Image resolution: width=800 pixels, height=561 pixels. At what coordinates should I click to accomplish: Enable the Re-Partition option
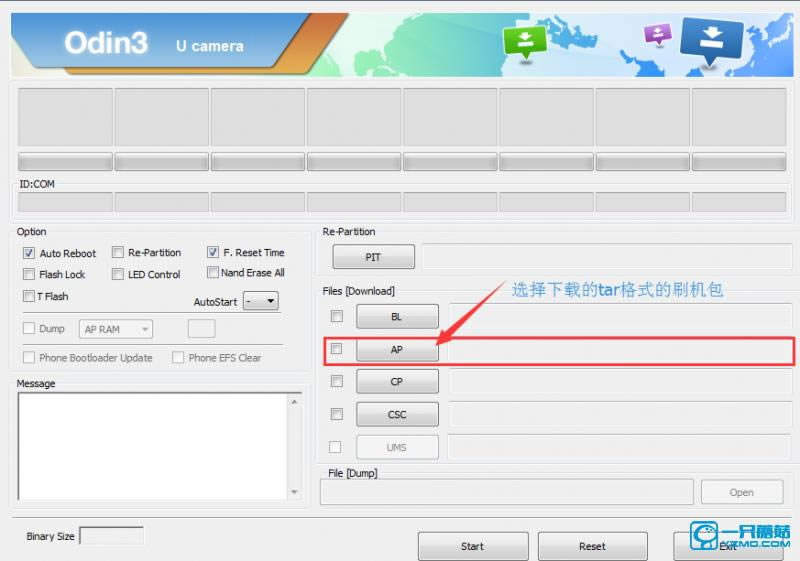click(x=118, y=253)
